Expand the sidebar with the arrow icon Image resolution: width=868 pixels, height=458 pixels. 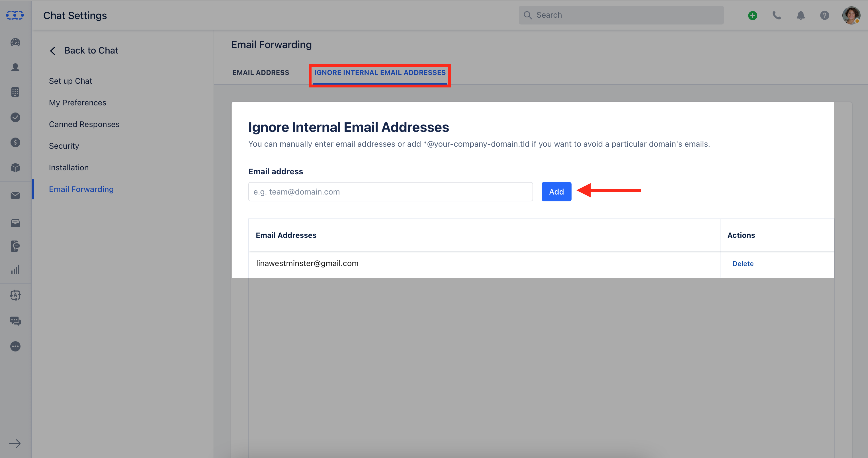(x=15, y=443)
